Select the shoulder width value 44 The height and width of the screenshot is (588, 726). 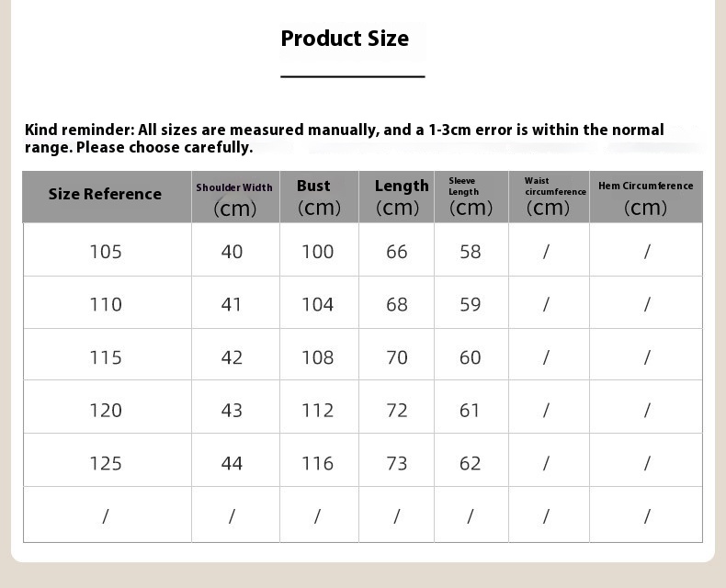[232, 463]
